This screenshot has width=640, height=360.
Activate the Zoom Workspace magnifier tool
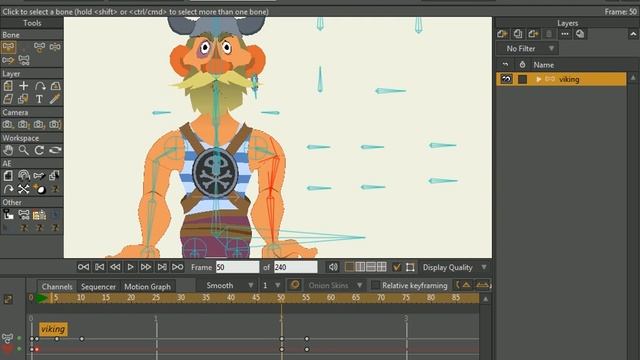[24, 150]
